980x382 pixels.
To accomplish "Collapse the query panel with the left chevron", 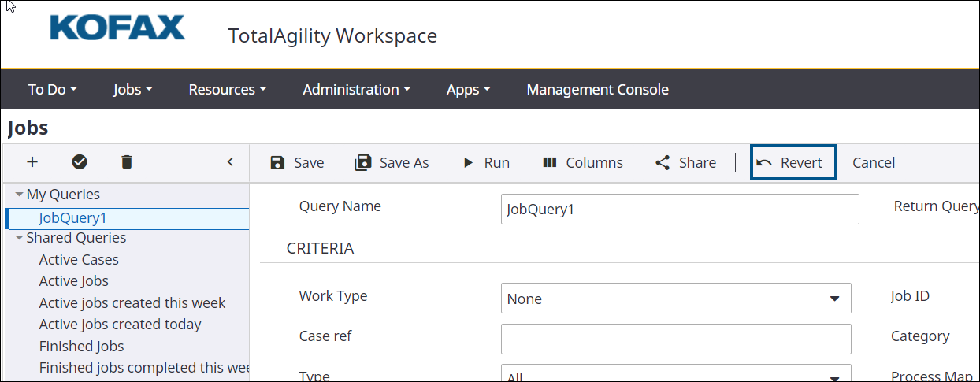I will point(230,162).
